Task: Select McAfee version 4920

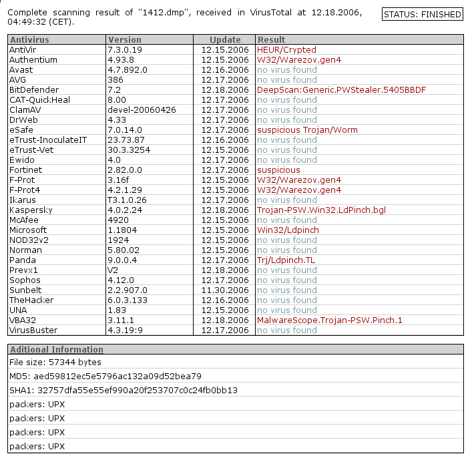Action: pos(118,220)
